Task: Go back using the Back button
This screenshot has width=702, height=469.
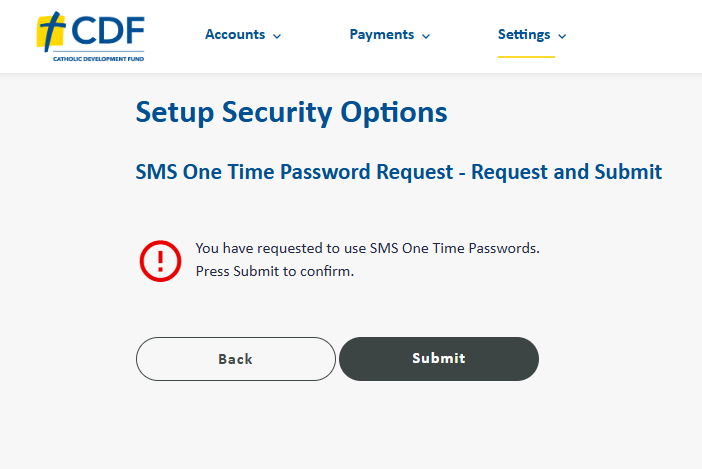Action: [x=235, y=359]
